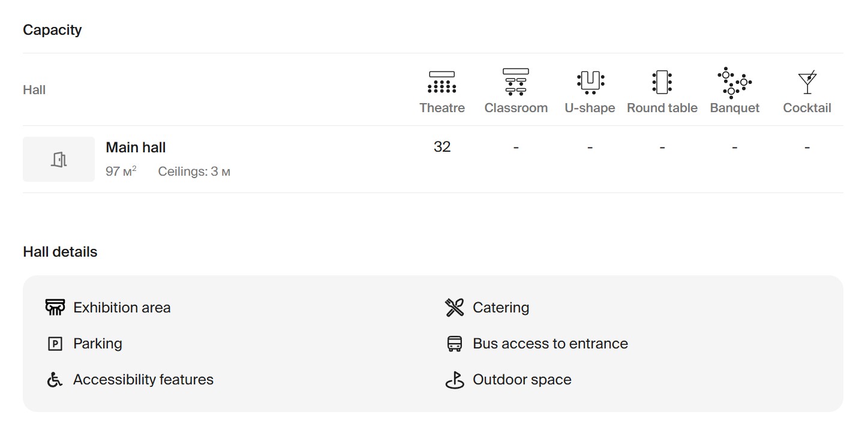Click the Bus access to entrance label
This screenshot has height=448, width=868.
[550, 344]
